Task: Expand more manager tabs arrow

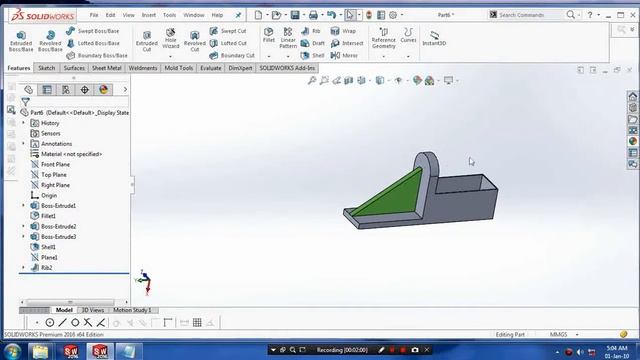Action: 125,89
